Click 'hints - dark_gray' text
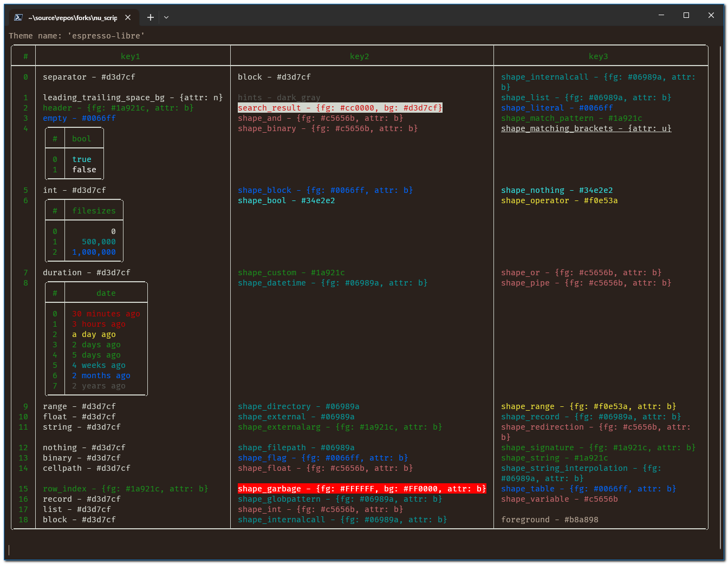 pyautogui.click(x=279, y=98)
